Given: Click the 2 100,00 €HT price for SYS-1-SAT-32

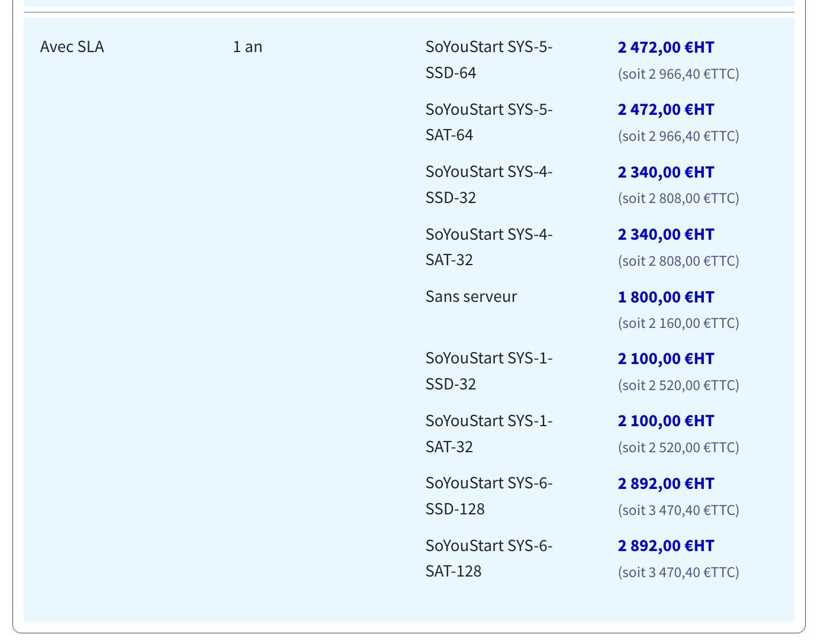Looking at the screenshot, I should [x=666, y=421].
